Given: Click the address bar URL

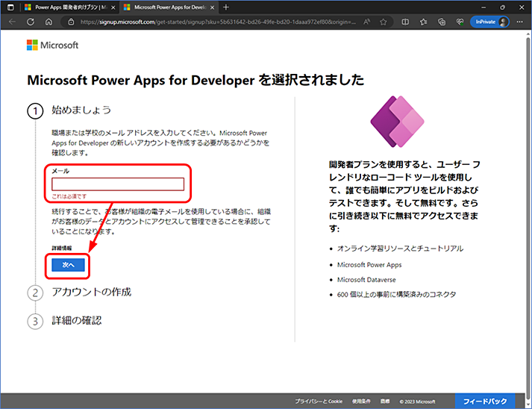Looking at the screenshot, I should (x=218, y=22).
